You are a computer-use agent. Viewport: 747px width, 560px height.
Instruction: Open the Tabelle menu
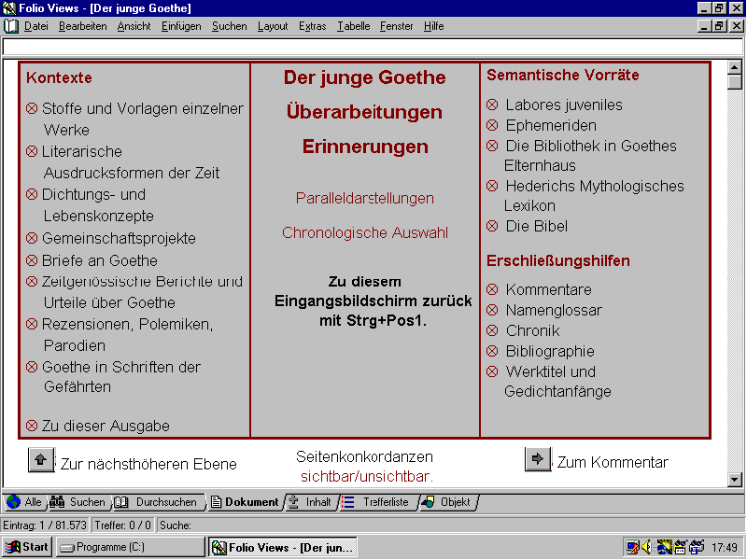click(354, 26)
